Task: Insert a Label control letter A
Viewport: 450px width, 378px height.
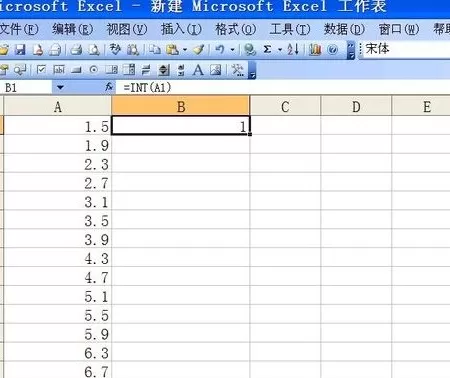Action: point(198,70)
